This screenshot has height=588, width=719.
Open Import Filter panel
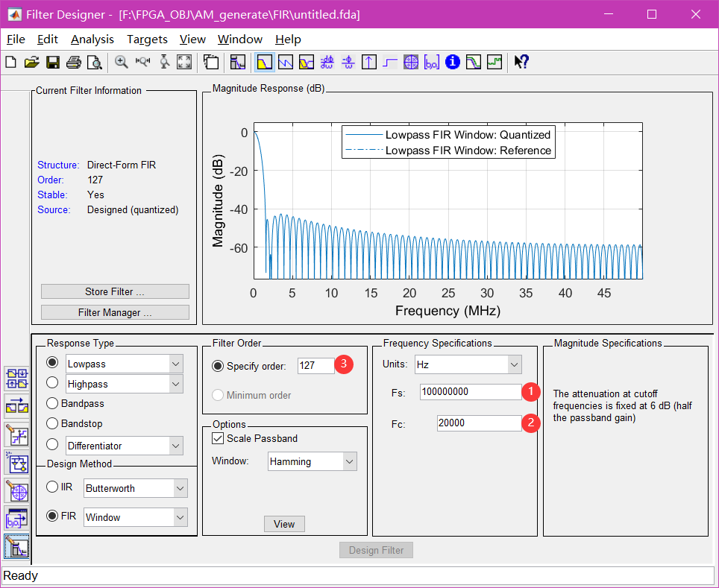(17, 519)
